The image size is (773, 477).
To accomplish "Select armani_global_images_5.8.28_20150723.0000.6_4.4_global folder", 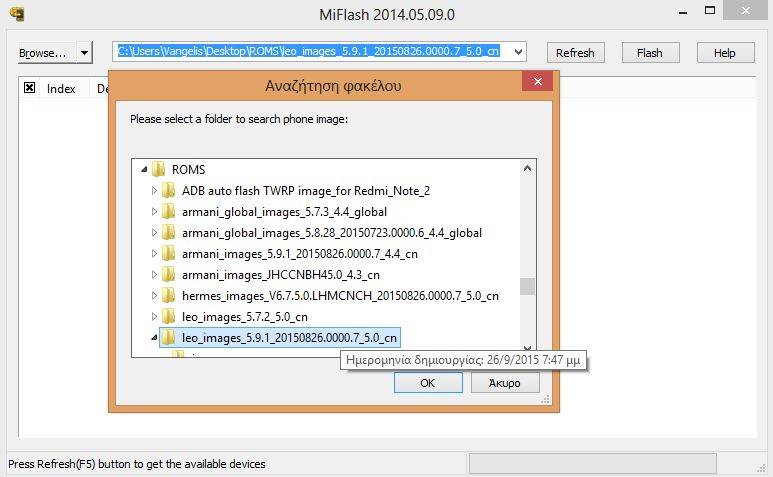I will 332,233.
